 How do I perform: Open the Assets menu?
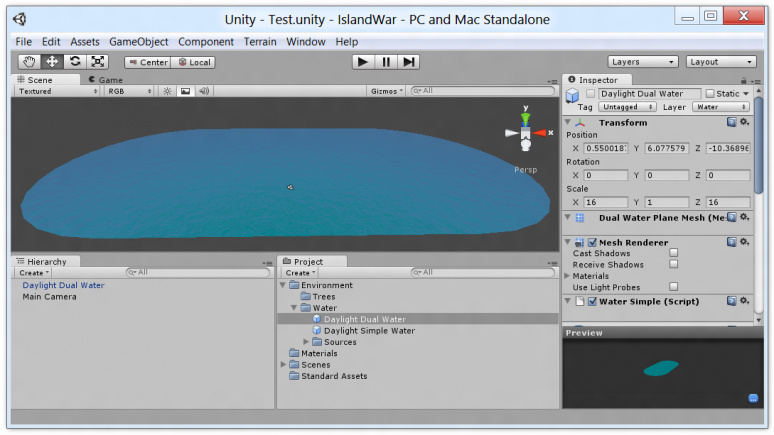85,42
